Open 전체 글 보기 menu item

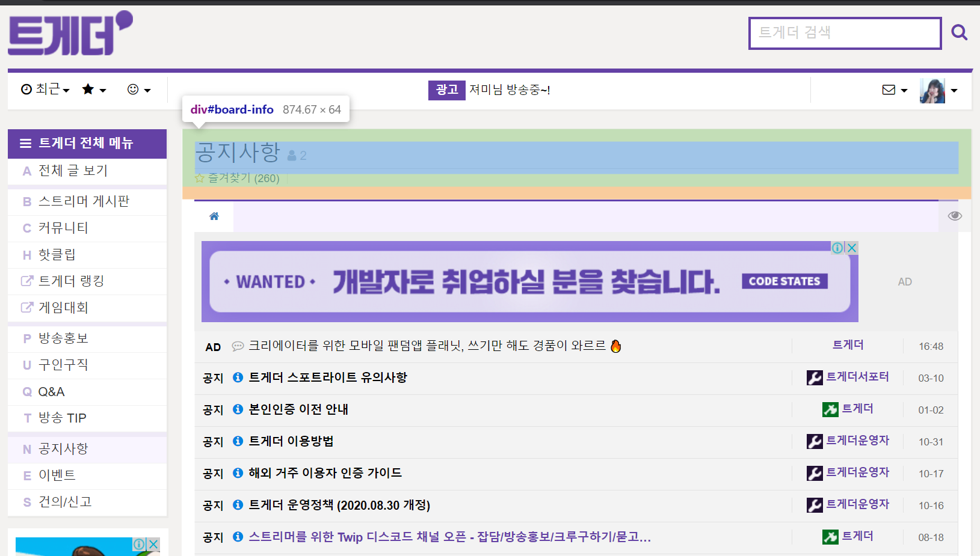87,171
